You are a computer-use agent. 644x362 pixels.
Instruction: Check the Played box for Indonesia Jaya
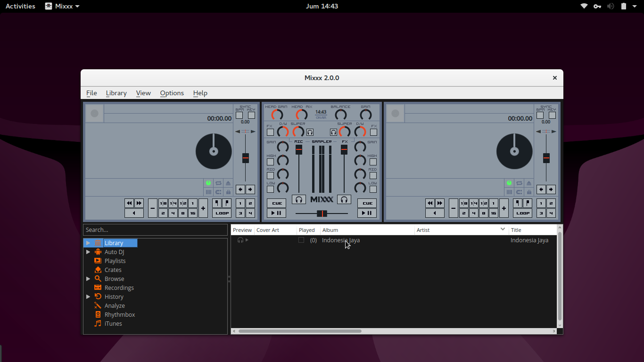[x=301, y=240]
